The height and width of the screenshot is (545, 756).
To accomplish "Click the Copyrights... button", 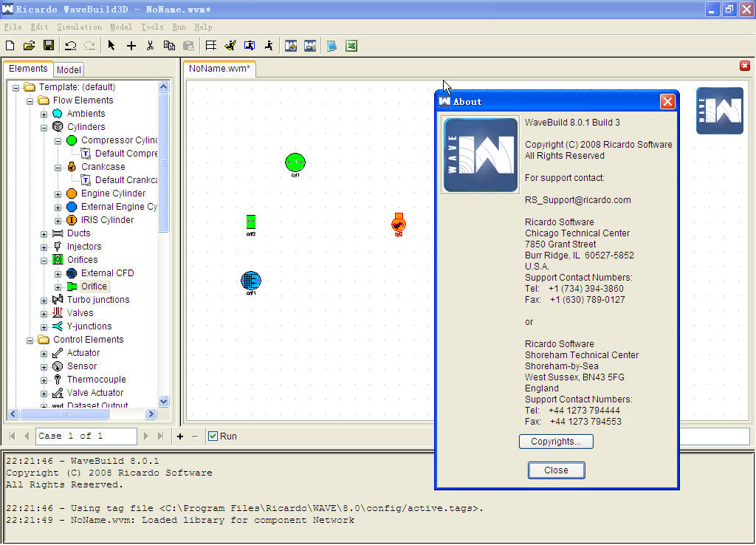I will [556, 442].
